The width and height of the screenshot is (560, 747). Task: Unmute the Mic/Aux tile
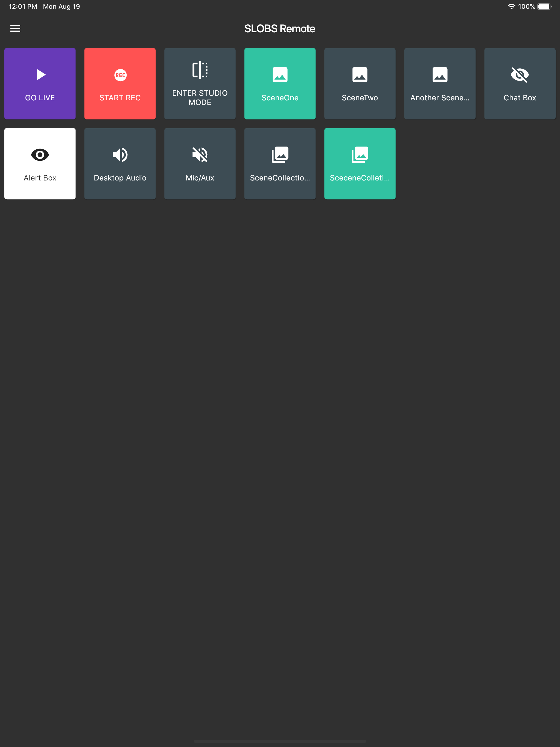tap(200, 164)
